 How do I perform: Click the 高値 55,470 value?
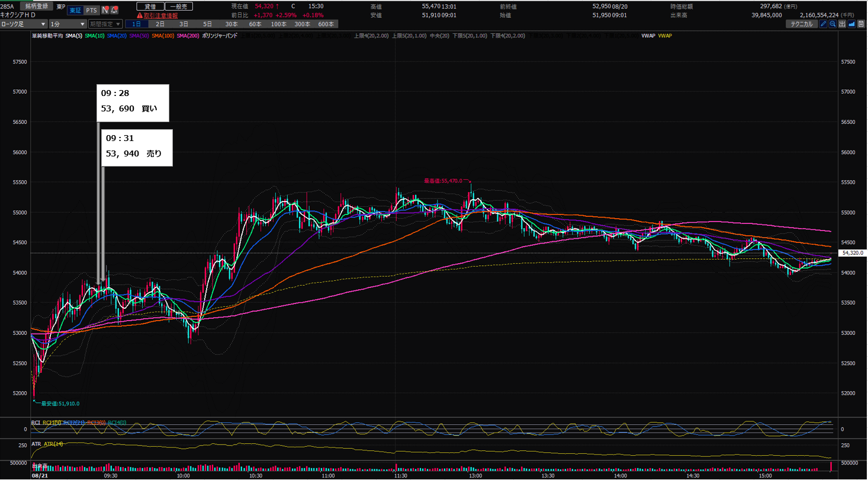pos(431,6)
